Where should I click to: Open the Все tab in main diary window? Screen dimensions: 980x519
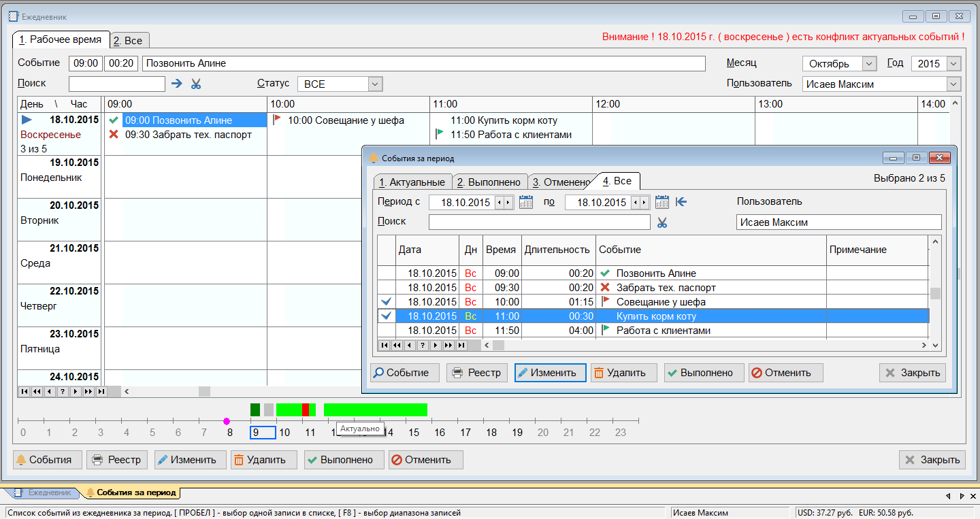[128, 40]
